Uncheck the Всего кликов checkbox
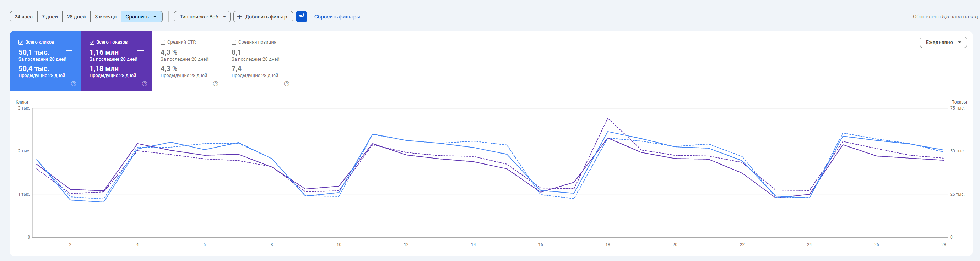Viewport: 980px width, 261px height. tap(21, 42)
